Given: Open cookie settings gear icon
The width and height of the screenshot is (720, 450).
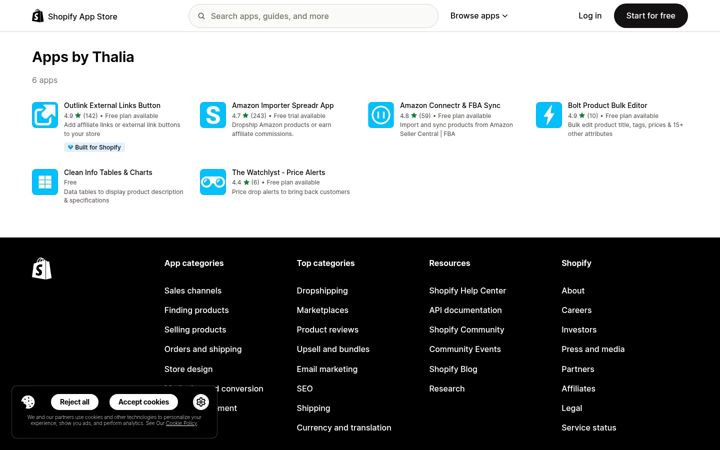Looking at the screenshot, I should 201,402.
